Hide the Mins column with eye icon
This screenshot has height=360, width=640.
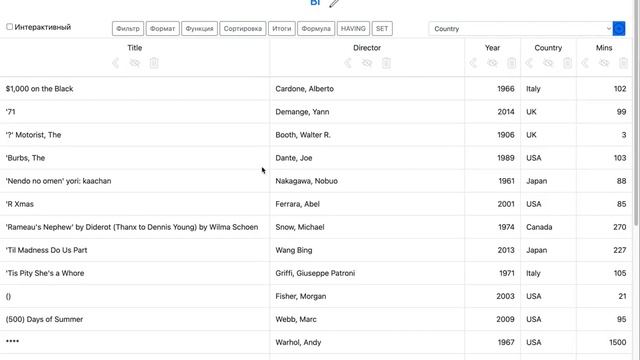click(604, 63)
